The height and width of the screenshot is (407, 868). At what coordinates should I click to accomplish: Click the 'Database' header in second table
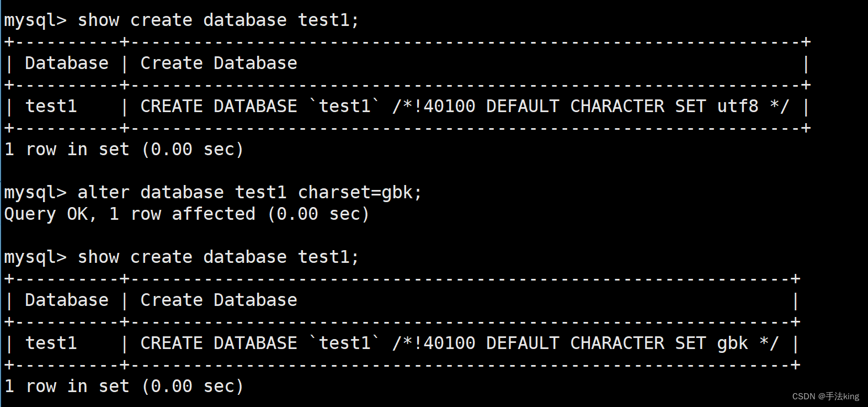pyautogui.click(x=67, y=300)
